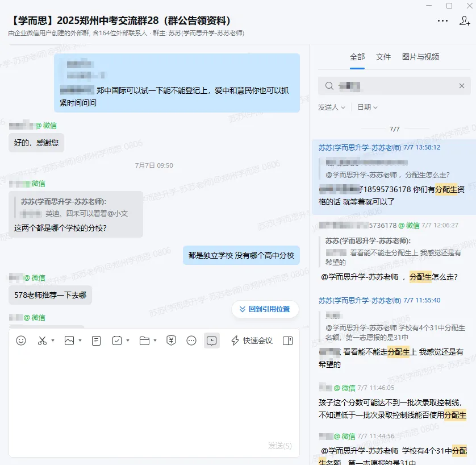Clear the search box with the X
476x465 pixels.
(x=461, y=86)
